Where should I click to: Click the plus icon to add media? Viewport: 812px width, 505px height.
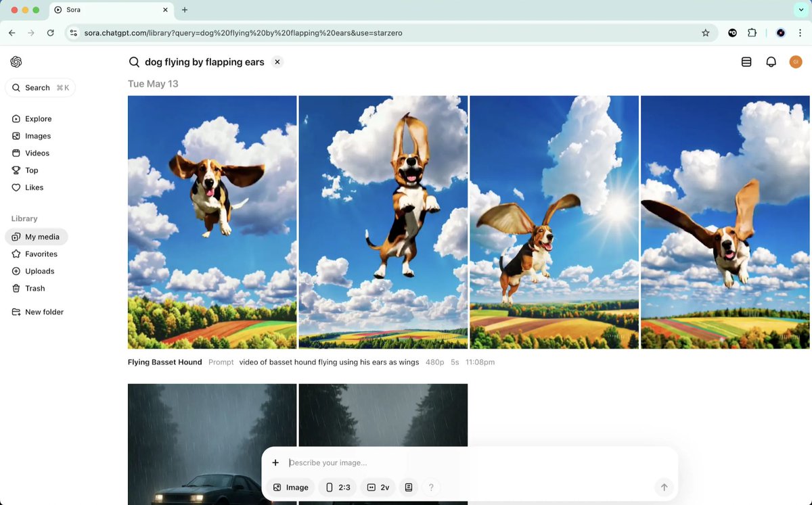pyautogui.click(x=275, y=462)
